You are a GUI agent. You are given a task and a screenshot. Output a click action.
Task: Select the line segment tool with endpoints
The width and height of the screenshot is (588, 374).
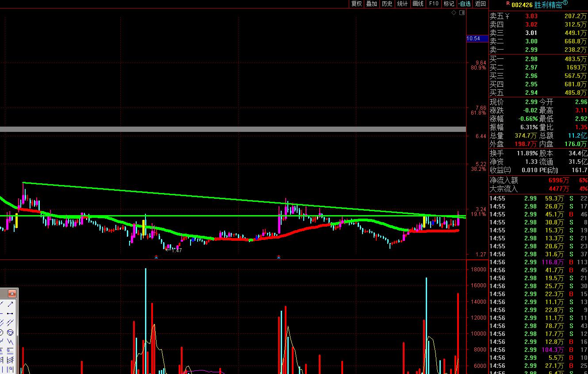[10, 313]
